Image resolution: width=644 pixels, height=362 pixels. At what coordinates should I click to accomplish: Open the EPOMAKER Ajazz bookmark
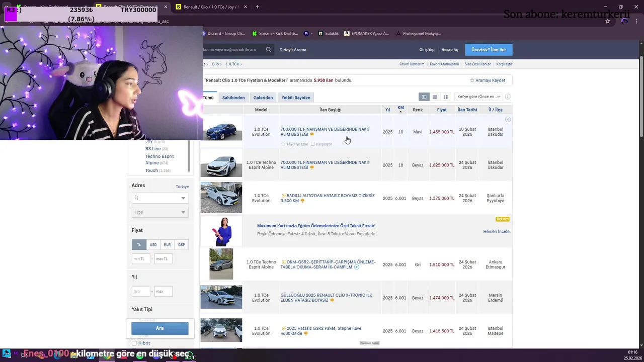click(x=367, y=34)
